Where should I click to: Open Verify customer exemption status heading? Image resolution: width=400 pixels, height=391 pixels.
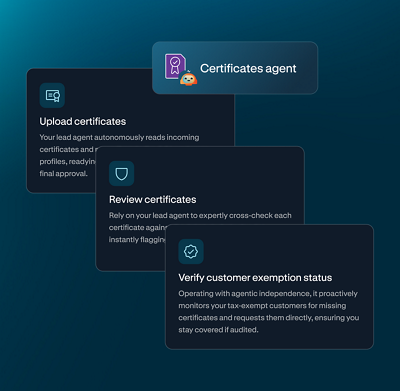[x=255, y=278]
